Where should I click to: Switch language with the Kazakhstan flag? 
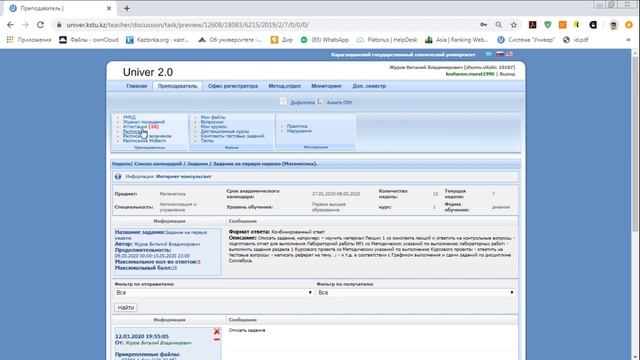pyautogui.click(x=489, y=54)
